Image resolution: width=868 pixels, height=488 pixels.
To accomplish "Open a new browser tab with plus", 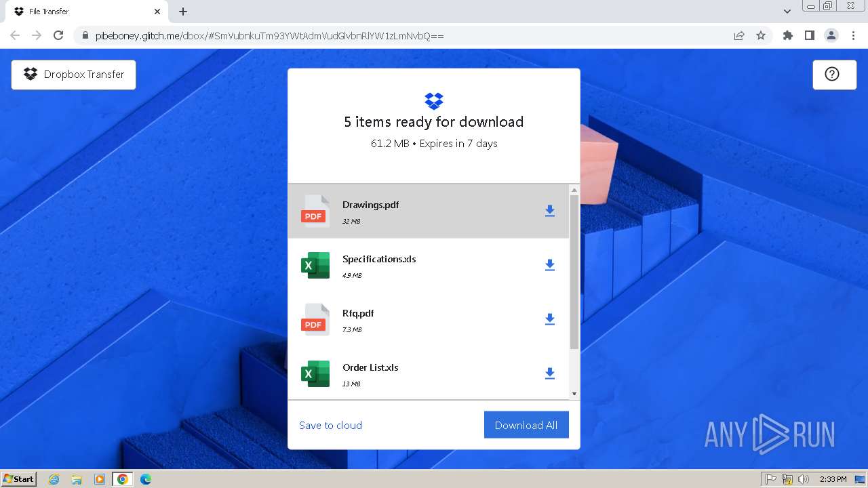I will 183,12.
